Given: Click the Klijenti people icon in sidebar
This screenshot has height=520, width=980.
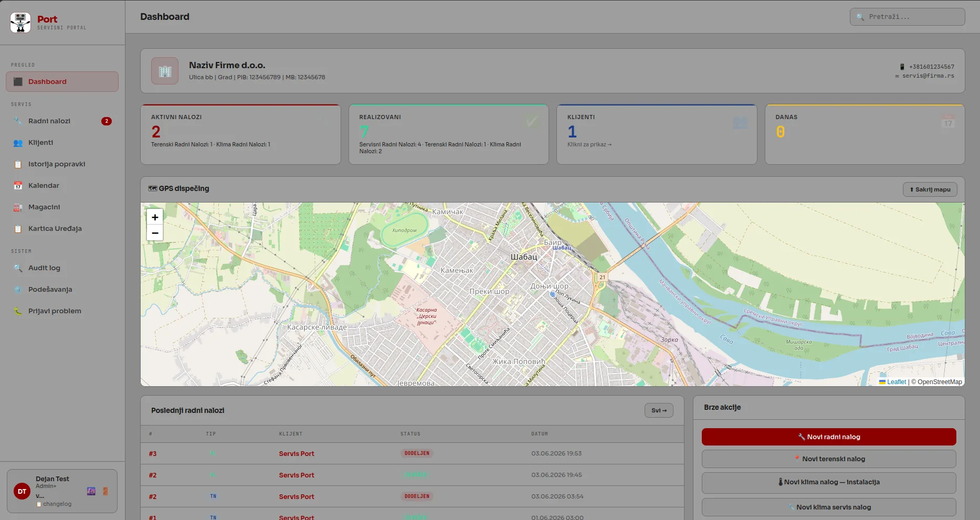Looking at the screenshot, I should (18, 143).
